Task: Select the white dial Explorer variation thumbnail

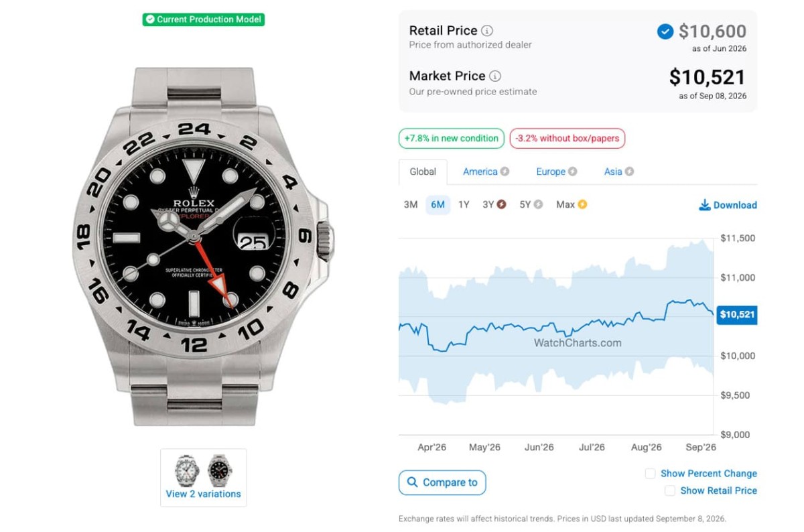Action: (187, 470)
